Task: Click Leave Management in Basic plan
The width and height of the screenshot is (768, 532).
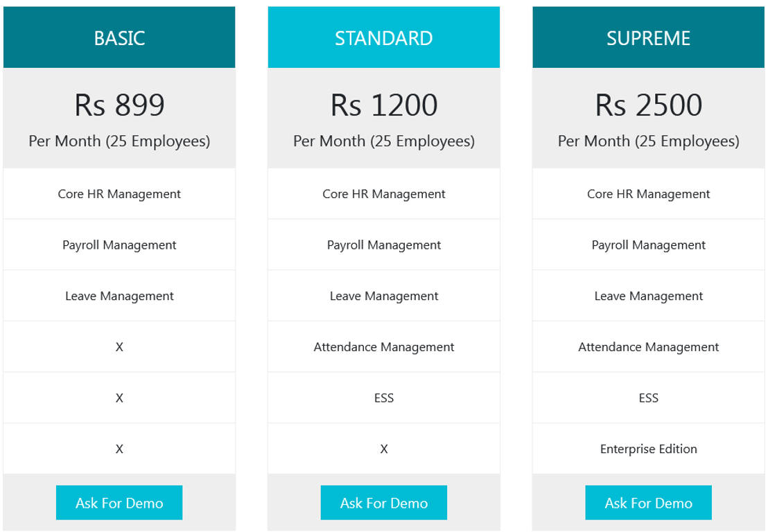Action: (119, 296)
